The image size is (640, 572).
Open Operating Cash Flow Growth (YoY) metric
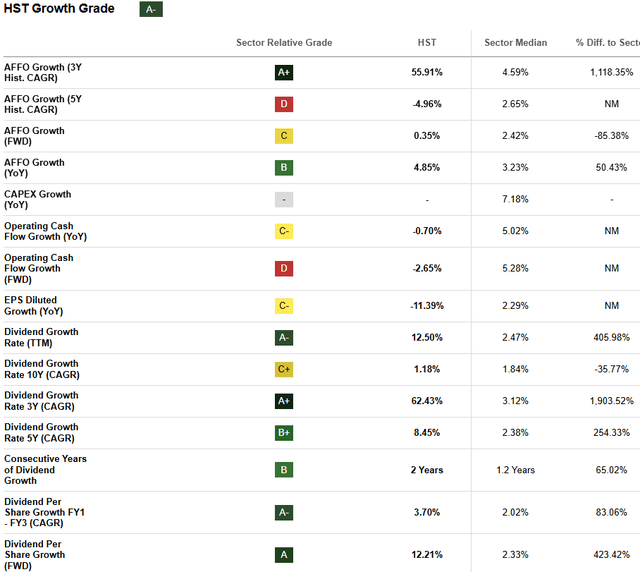coord(45,231)
